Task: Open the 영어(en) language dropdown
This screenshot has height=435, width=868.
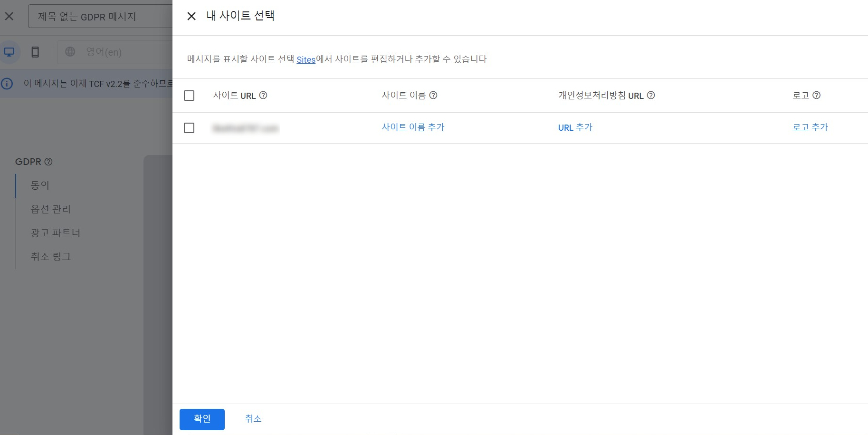Action: click(114, 52)
